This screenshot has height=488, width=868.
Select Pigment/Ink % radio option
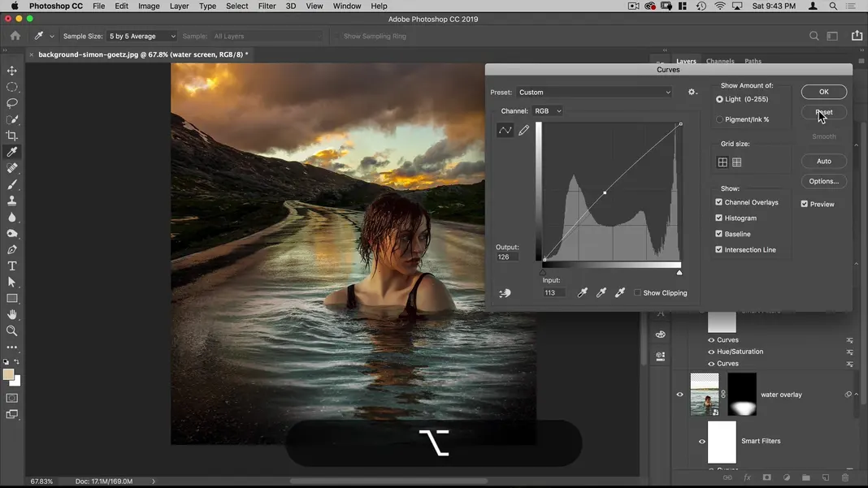click(x=719, y=119)
